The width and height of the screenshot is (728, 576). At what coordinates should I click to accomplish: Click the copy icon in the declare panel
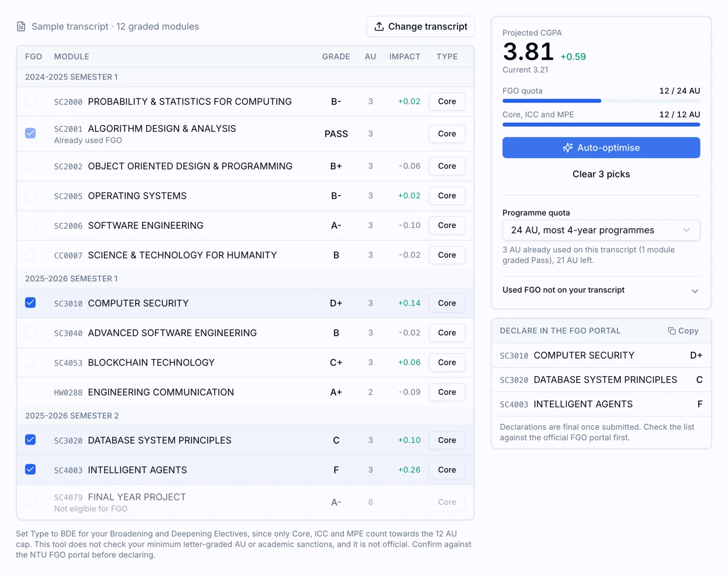point(672,331)
